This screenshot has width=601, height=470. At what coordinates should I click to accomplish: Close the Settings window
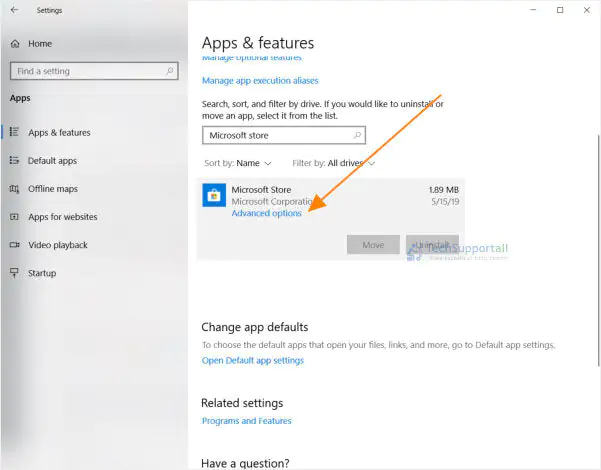(x=587, y=10)
